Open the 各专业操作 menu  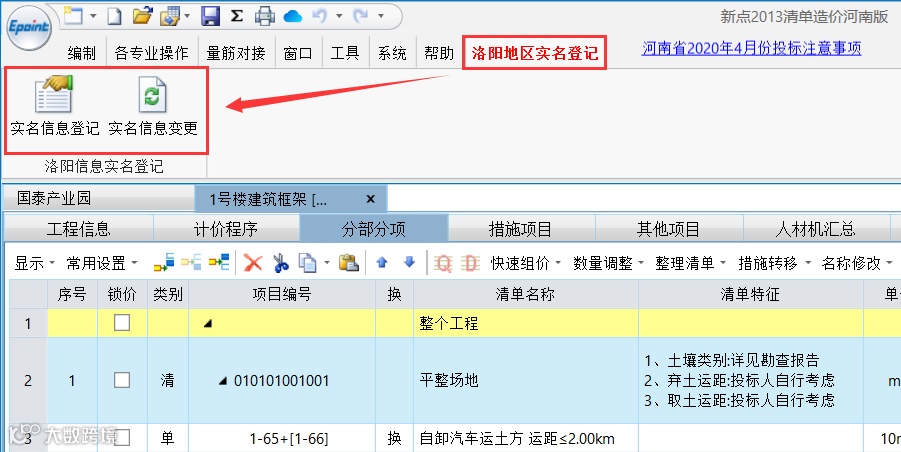click(x=152, y=53)
